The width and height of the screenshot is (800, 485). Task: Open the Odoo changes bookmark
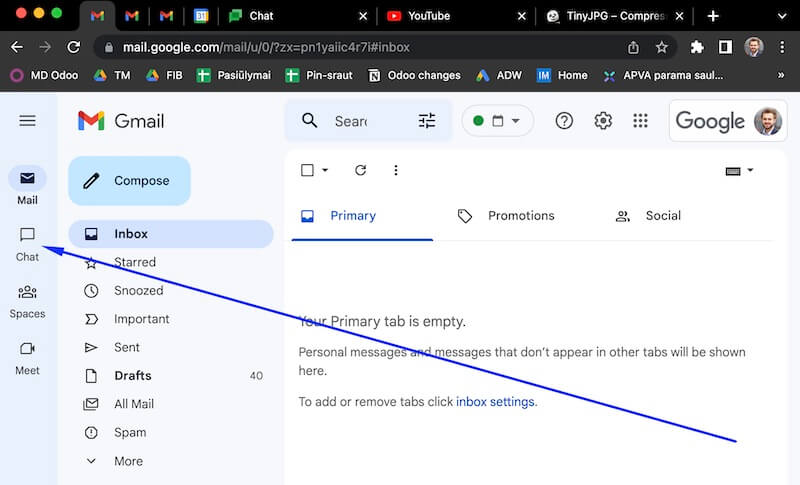coord(414,75)
